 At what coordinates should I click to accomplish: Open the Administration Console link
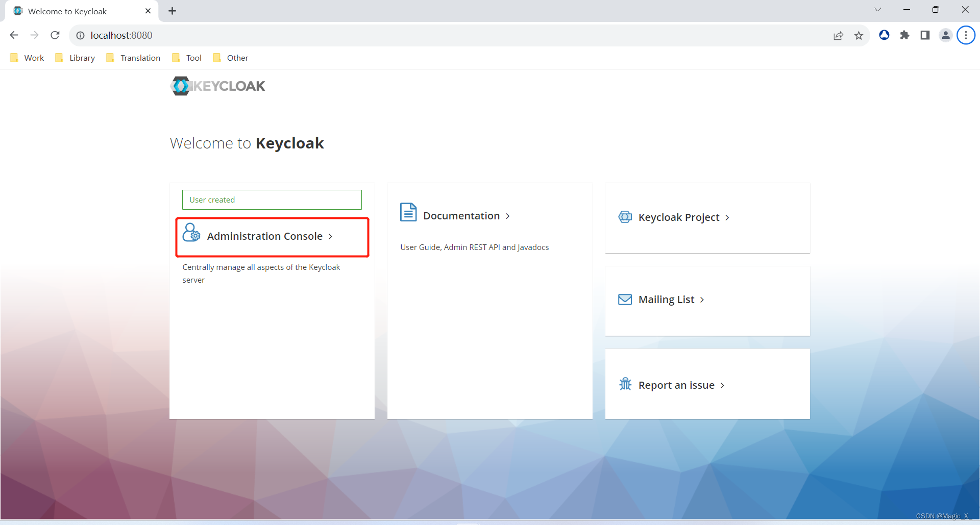click(x=264, y=236)
